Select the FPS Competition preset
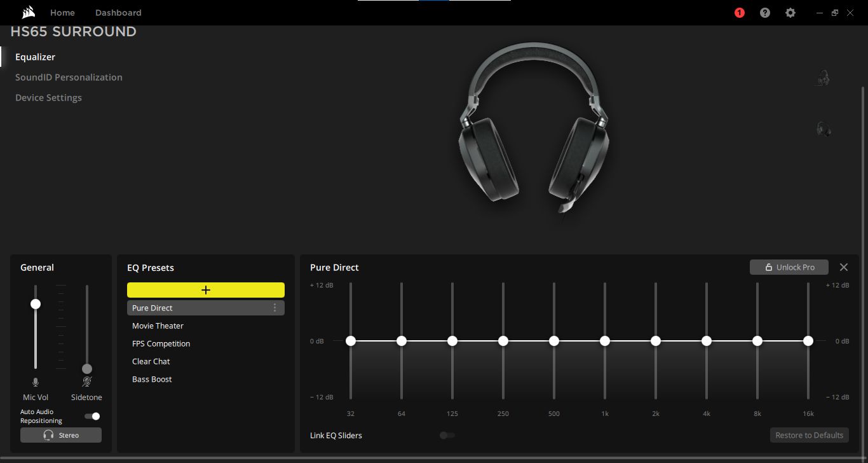 206,343
